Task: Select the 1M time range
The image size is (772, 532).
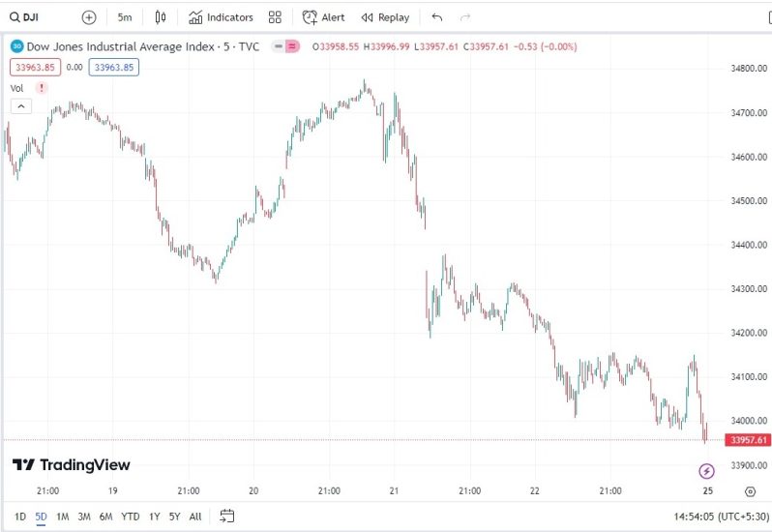Action: [62, 516]
